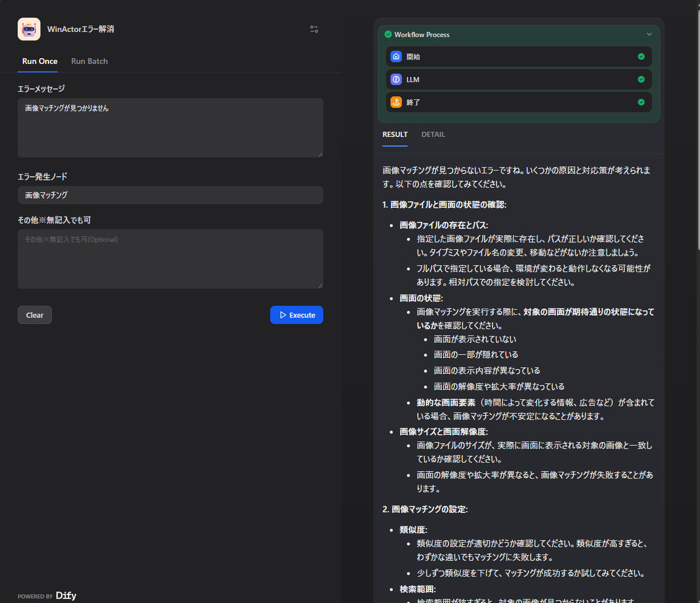The height and width of the screenshot is (603, 700).
Task: Select the RESULT tab
Action: (x=395, y=135)
